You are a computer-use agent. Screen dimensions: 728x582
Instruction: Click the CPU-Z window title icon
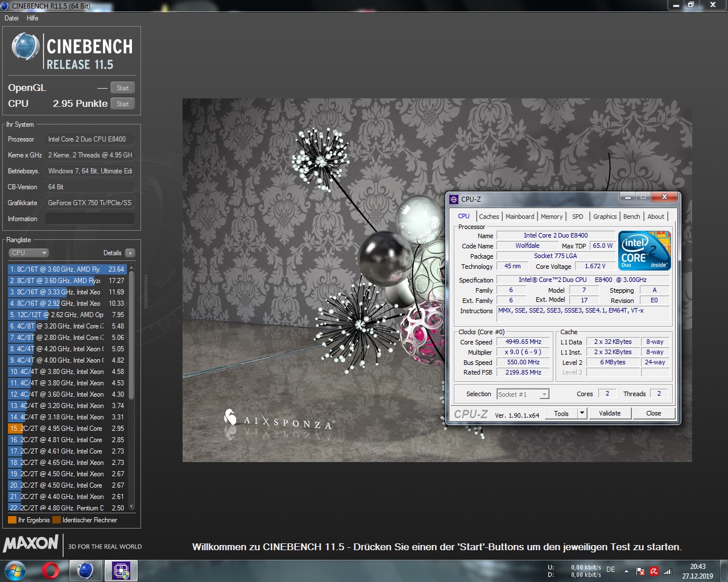[454, 199]
